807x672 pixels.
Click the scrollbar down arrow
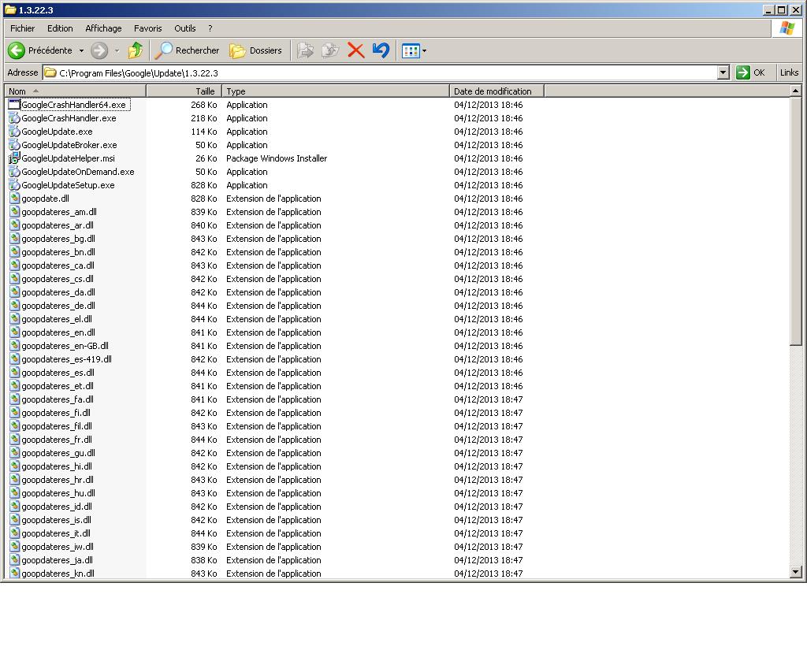[x=796, y=572]
